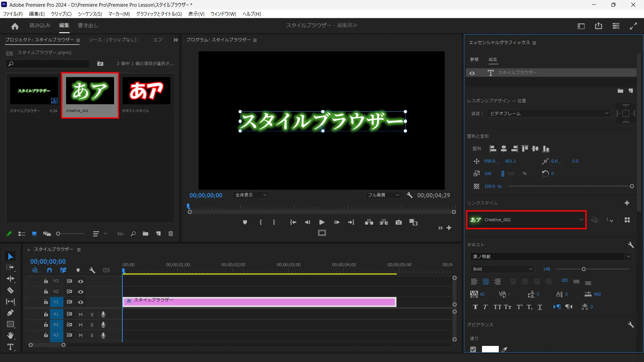
Task: Open the フル画質 playback resolution dropdown
Action: pyautogui.click(x=383, y=195)
